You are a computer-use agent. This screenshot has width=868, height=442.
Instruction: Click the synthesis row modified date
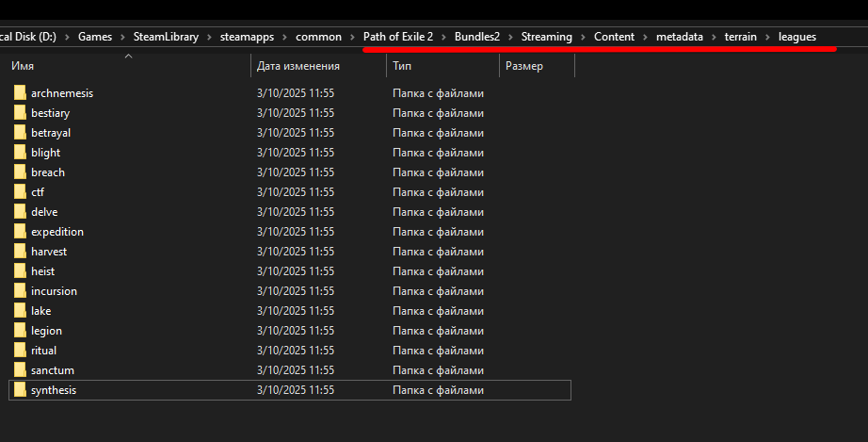[296, 390]
